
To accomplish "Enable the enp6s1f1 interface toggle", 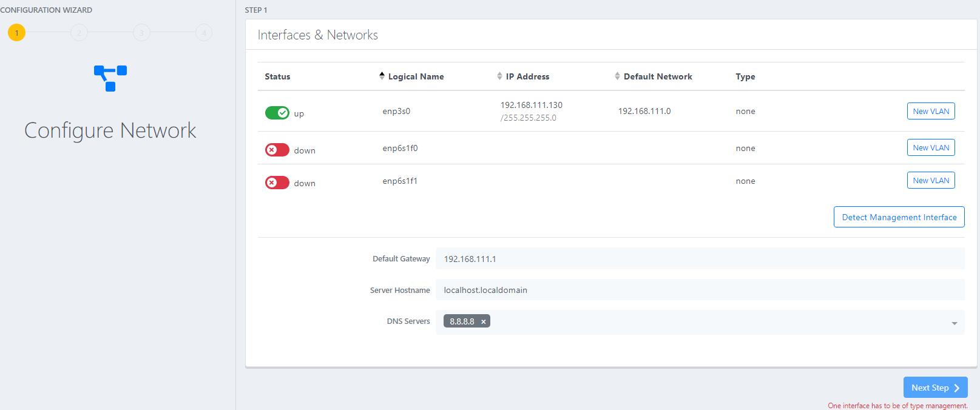I will point(277,183).
